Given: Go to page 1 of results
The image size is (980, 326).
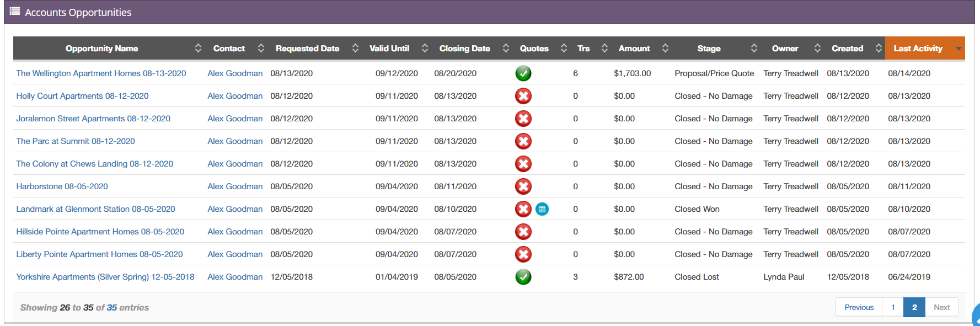Looking at the screenshot, I should [x=893, y=307].
